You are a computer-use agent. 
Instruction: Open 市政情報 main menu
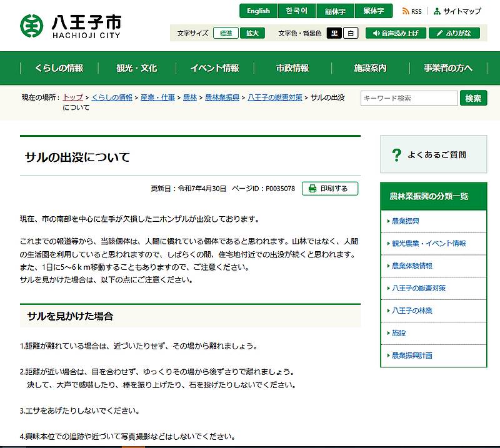point(292,68)
